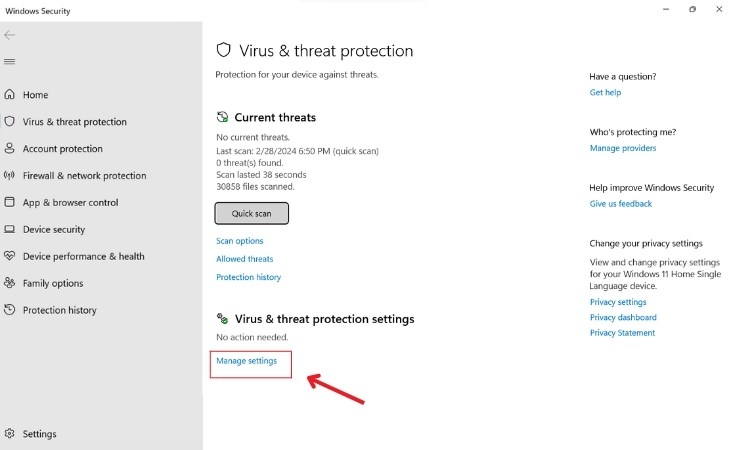The image size is (730, 450).
Task: Click the Settings gear icon
Action: pos(10,434)
